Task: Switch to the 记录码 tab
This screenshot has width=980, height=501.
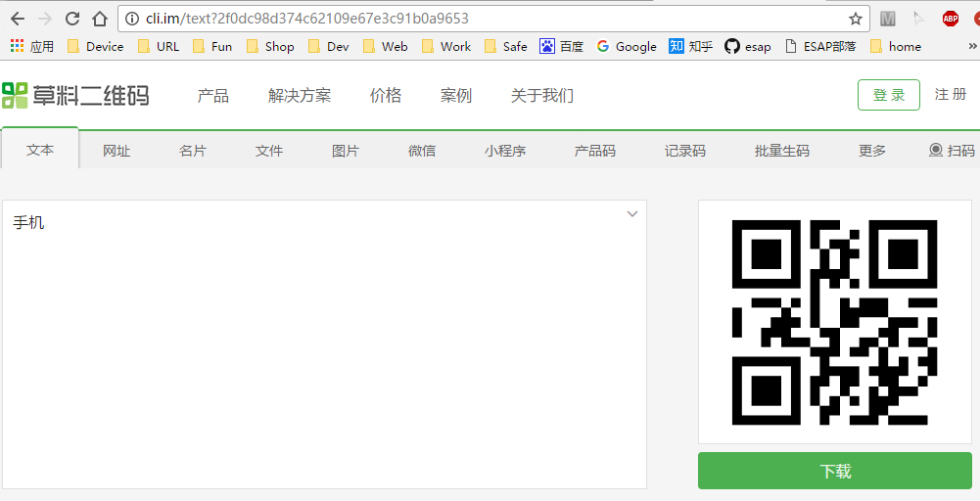Action: click(x=685, y=151)
